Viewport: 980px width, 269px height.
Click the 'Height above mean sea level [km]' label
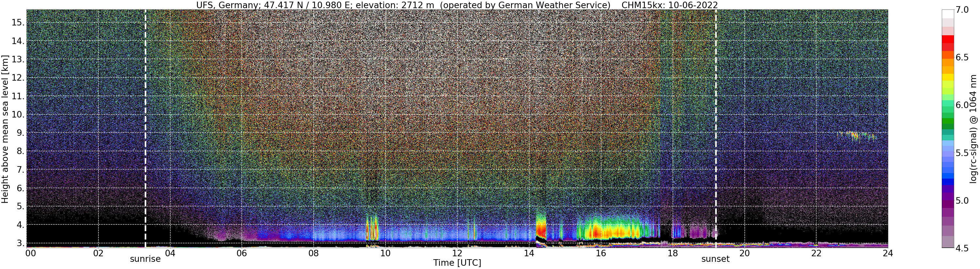point(5,129)
